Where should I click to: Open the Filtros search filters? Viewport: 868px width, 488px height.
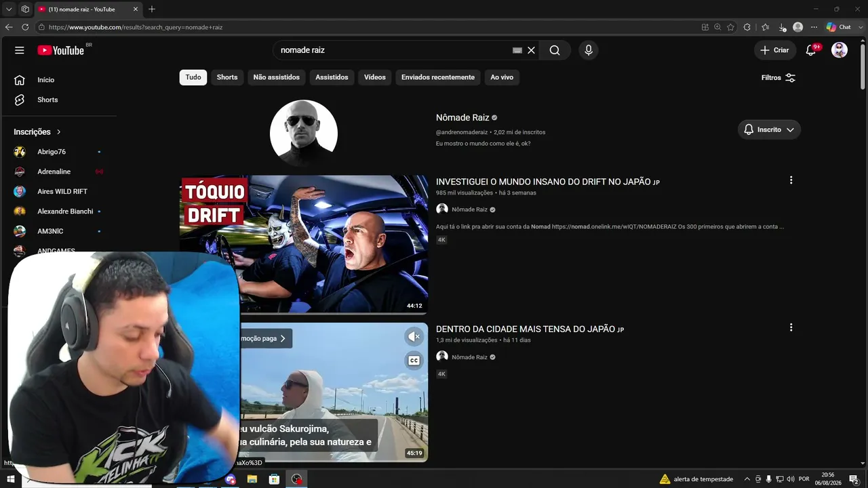click(x=778, y=78)
